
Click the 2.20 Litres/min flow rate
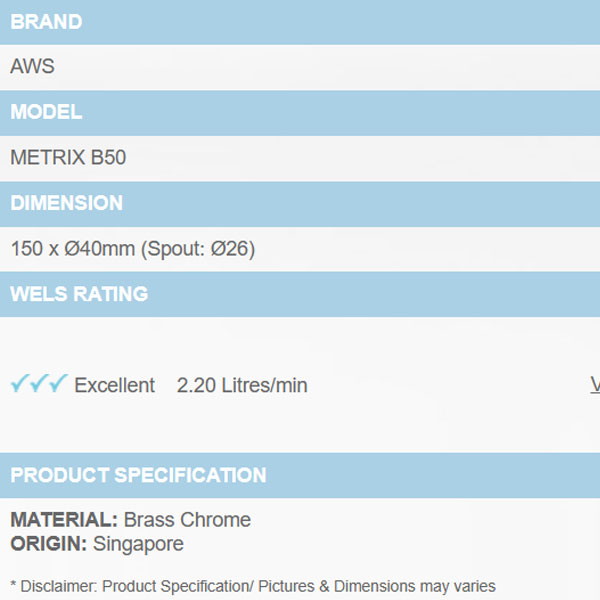click(242, 385)
